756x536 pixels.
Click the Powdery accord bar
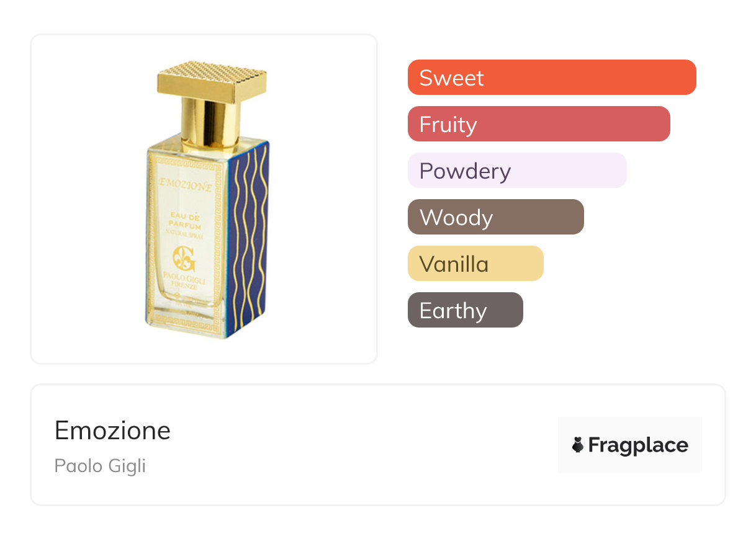(517, 171)
